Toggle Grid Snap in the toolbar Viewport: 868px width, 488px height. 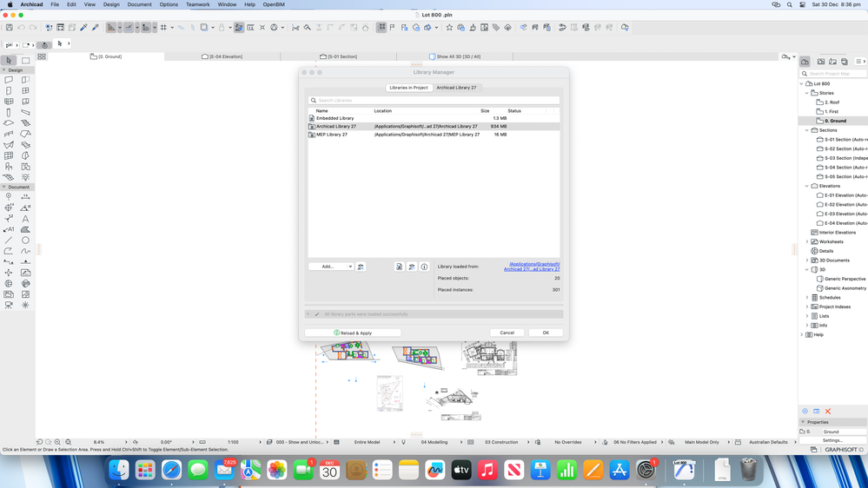(163, 27)
